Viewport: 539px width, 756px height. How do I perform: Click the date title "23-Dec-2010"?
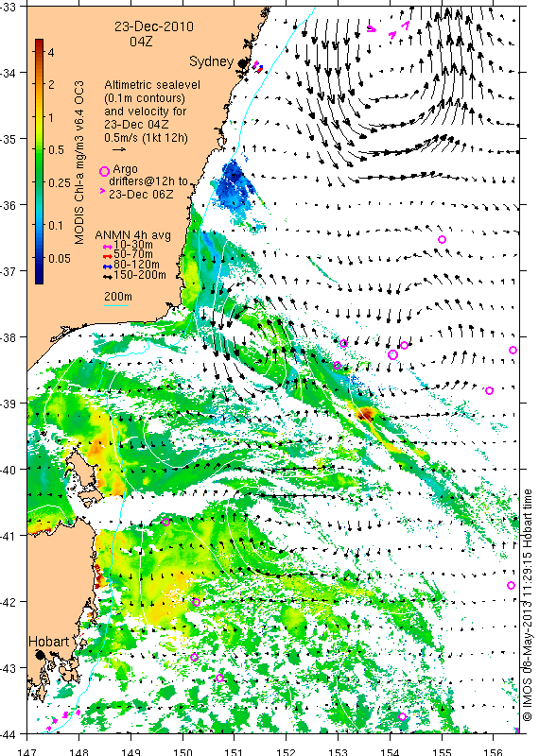[154, 26]
